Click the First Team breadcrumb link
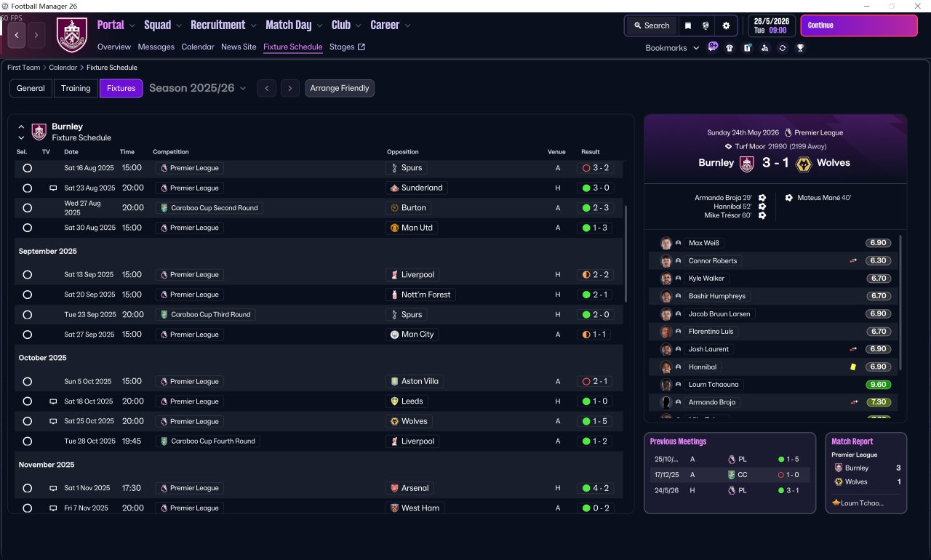Screen dimensions: 931x560 [x=24, y=68]
